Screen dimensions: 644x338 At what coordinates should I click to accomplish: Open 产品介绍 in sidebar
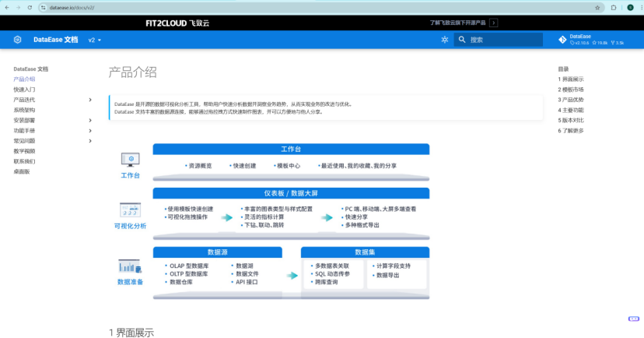24,79
